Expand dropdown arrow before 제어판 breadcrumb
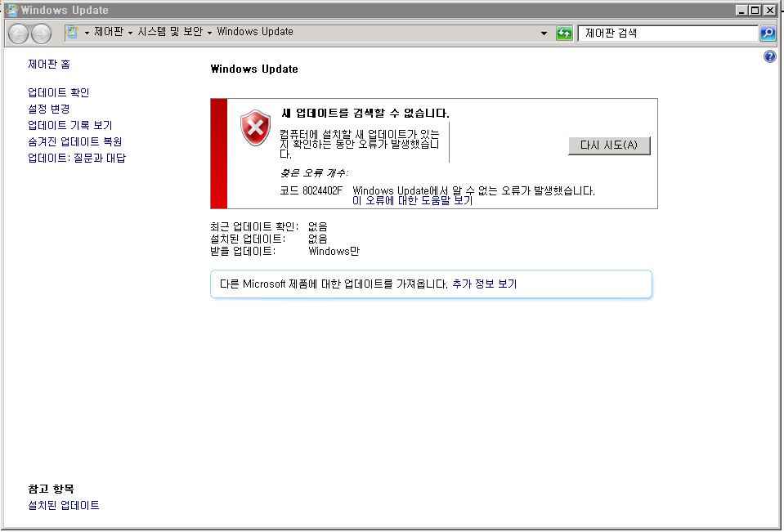784x532 pixels. pos(87,33)
